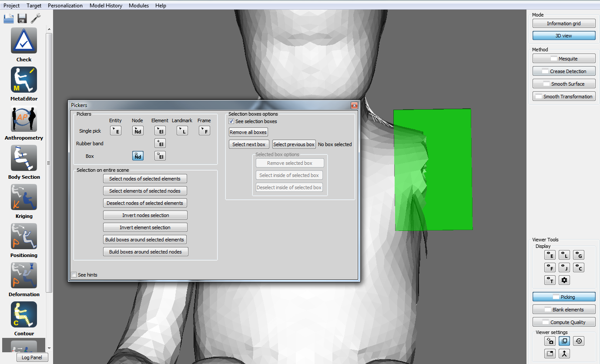Uncheck See selection boxes
This screenshot has width=600, height=364.
click(x=231, y=121)
